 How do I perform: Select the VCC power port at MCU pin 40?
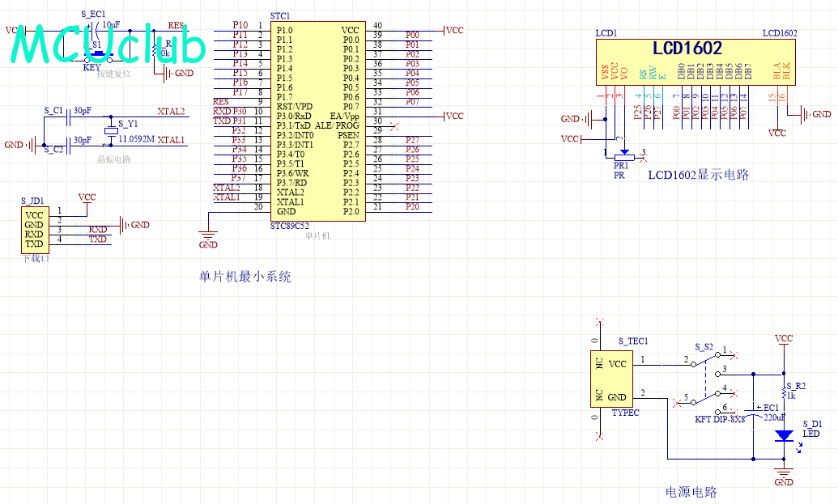pos(453,31)
